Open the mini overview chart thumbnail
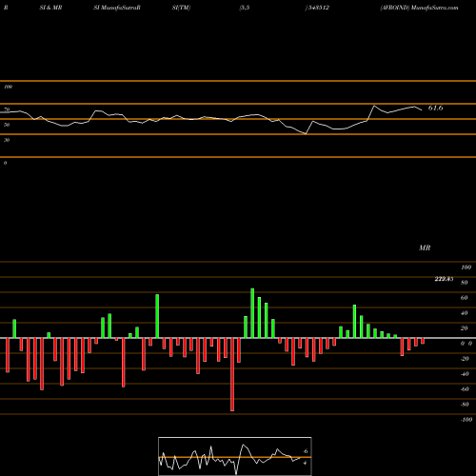 pos(235,456)
